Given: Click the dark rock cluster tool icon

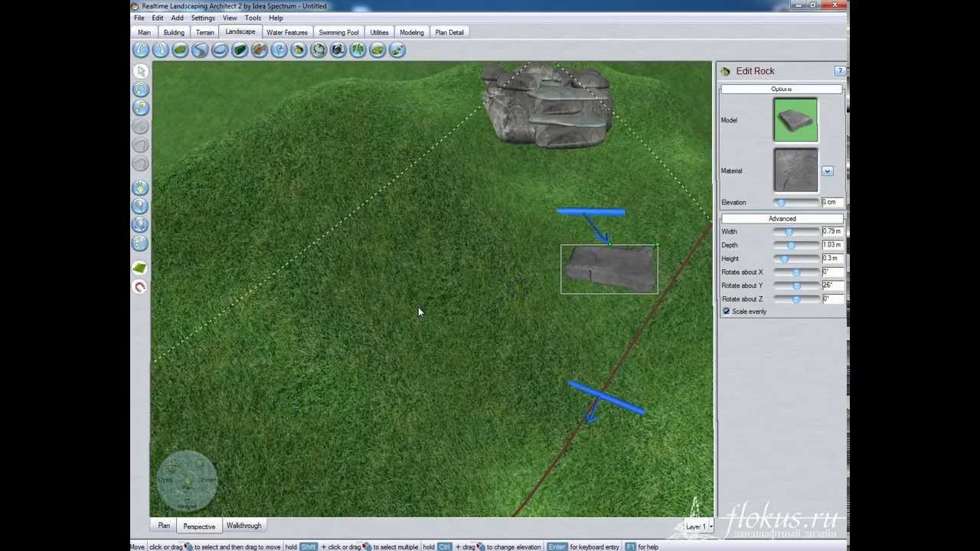Looking at the screenshot, I should click(338, 50).
